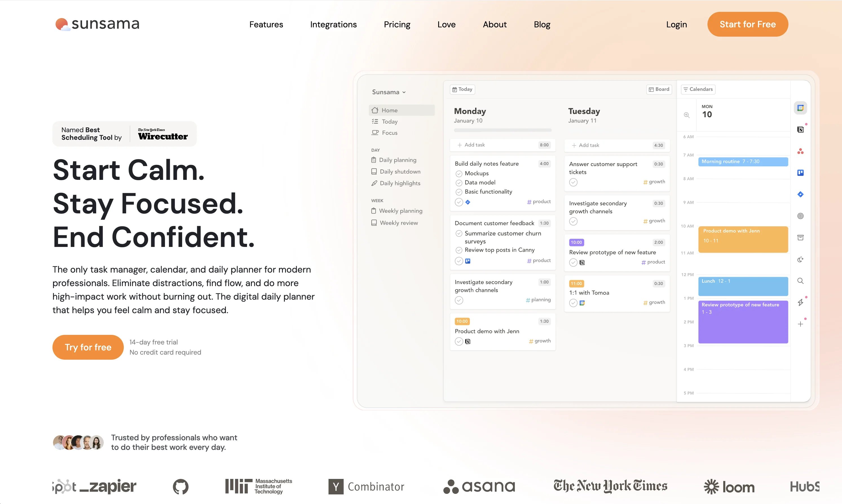This screenshot has width=842, height=504.
Task: Check off the Data model subtask
Action: [x=459, y=183]
